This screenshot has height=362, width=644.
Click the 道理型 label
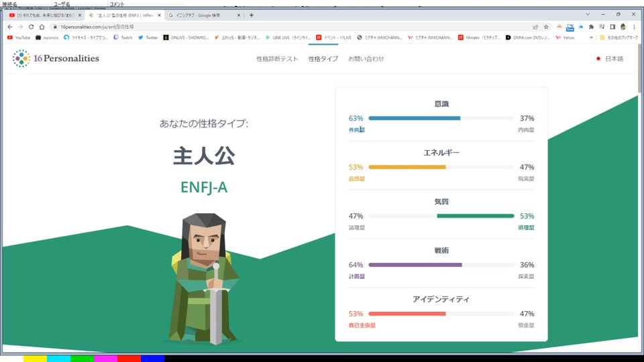tap(526, 227)
